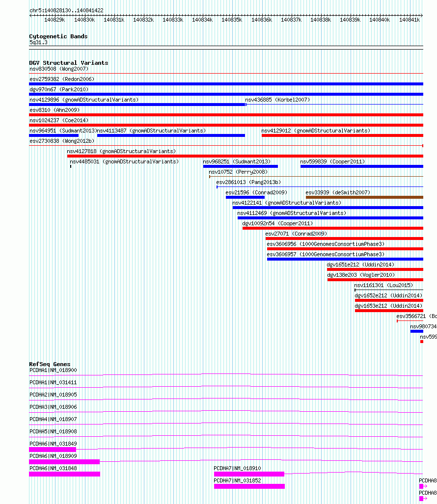Click the 140841k ruler tick label
Screen dimensions: 437x504
click(x=410, y=20)
